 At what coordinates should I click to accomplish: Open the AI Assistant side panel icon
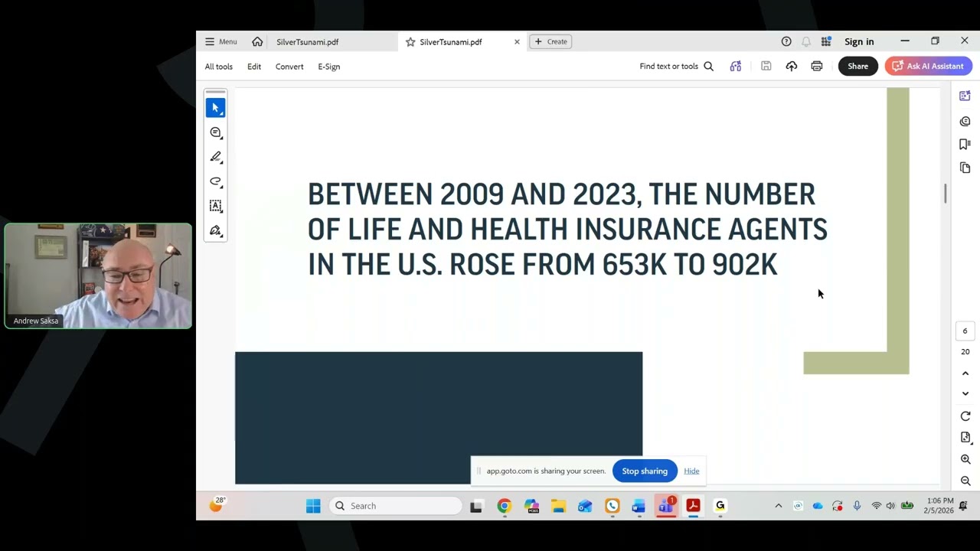point(965,96)
